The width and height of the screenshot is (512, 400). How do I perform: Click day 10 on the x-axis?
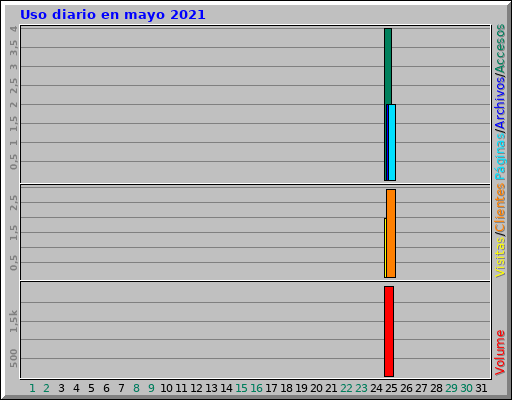coord(166,388)
